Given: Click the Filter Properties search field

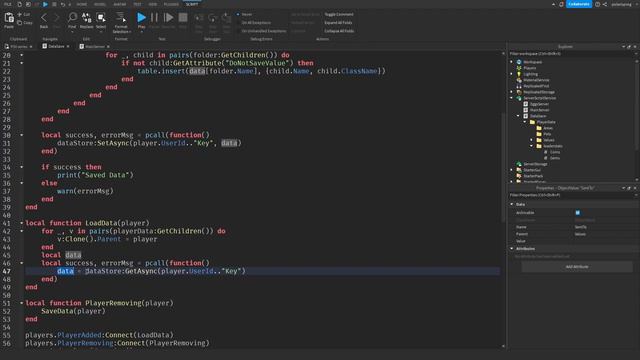Looking at the screenshot, I should click(572, 195).
